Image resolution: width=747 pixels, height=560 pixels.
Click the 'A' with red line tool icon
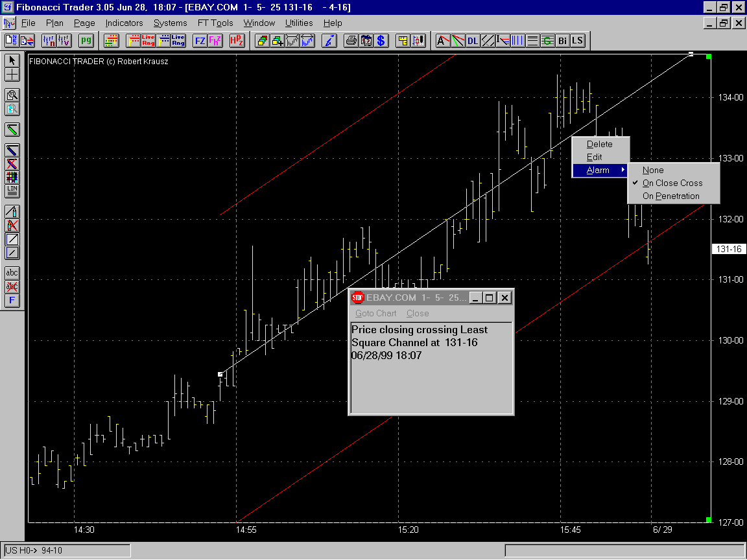(x=443, y=41)
